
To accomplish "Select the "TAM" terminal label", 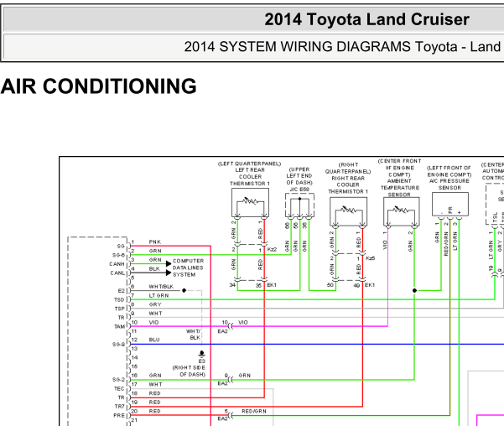I will pos(120,327).
